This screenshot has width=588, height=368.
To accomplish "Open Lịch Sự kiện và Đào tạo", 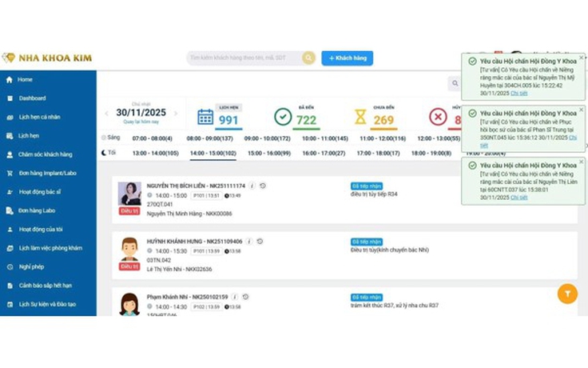I will (x=48, y=304).
